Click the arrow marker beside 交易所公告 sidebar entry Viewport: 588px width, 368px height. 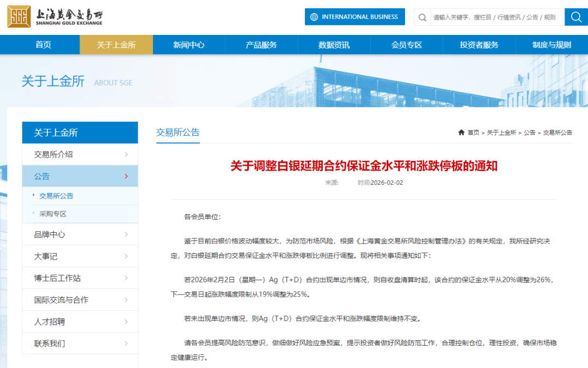(x=33, y=195)
